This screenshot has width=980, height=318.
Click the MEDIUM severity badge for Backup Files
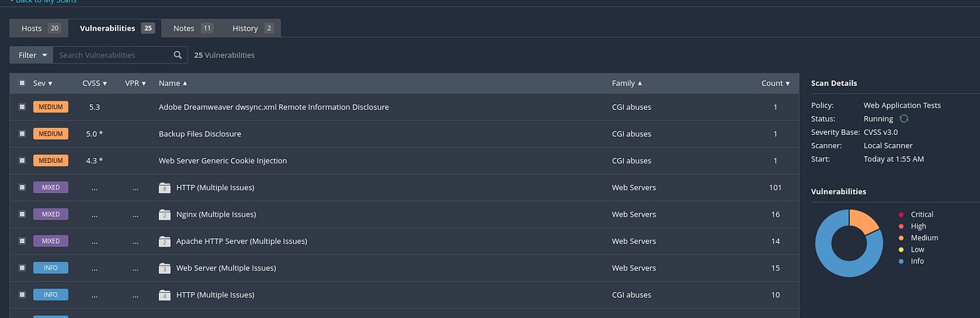click(50, 133)
